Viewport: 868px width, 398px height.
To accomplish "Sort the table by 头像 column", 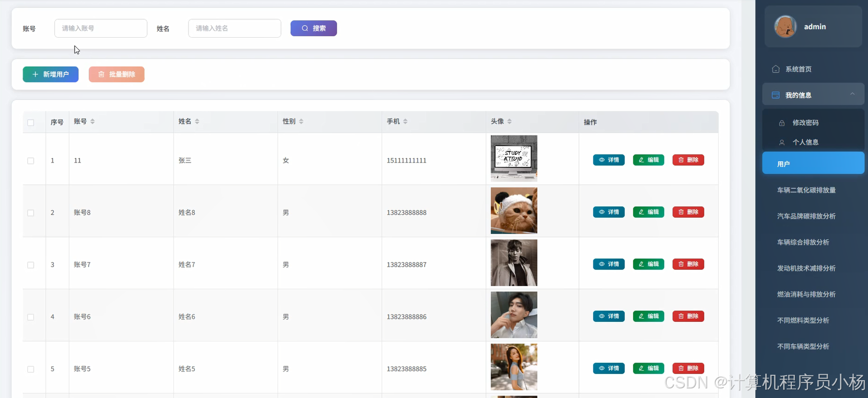I will (x=509, y=122).
